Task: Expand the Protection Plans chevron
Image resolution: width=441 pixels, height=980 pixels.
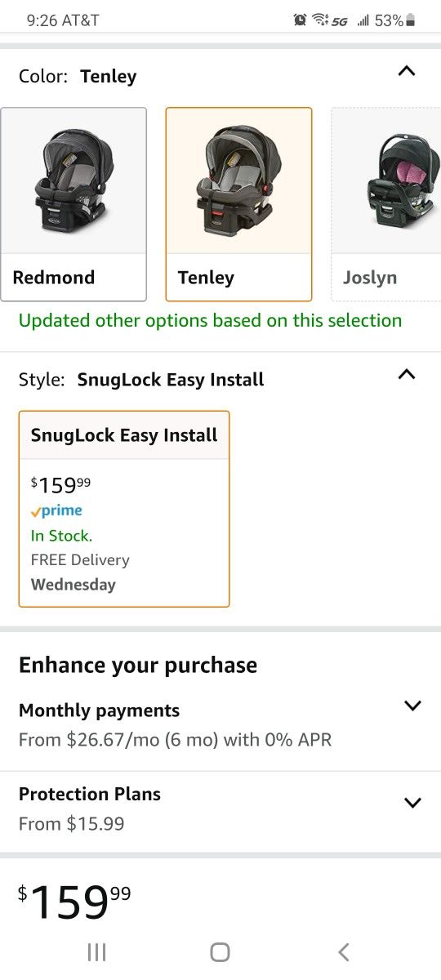Action: pyautogui.click(x=412, y=803)
